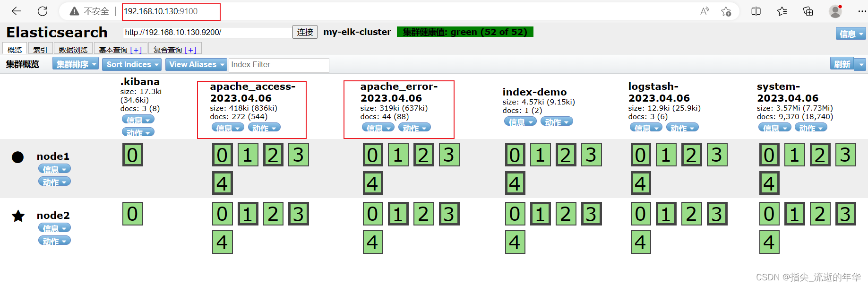Open 动作 dropdown for node2

[54, 241]
